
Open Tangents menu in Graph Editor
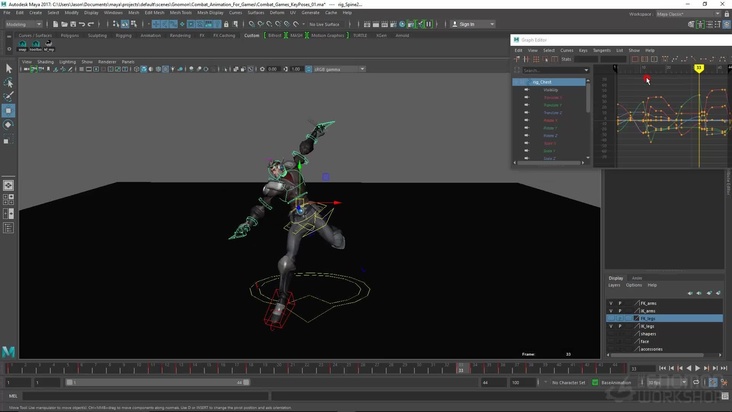point(602,50)
